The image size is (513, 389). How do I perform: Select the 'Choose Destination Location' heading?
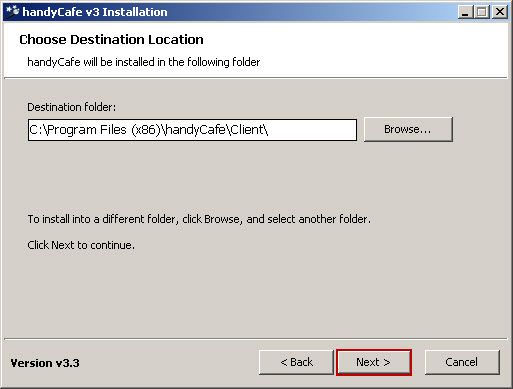pyautogui.click(x=111, y=40)
